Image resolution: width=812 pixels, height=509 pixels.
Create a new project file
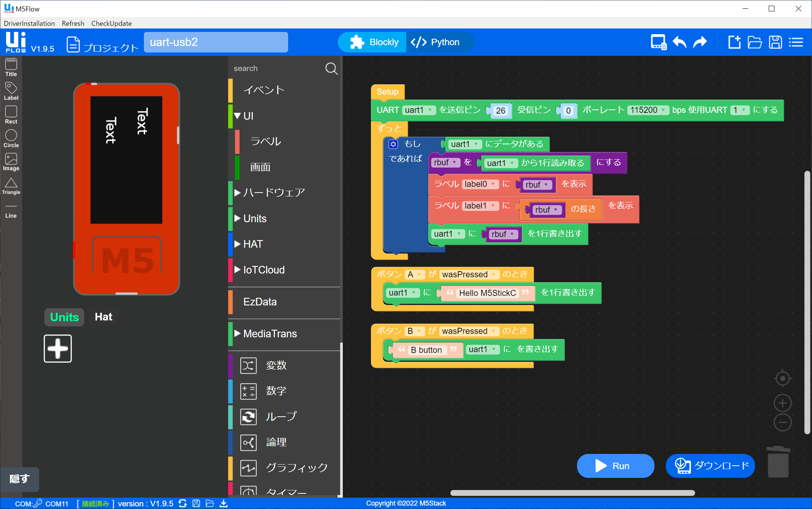point(735,42)
